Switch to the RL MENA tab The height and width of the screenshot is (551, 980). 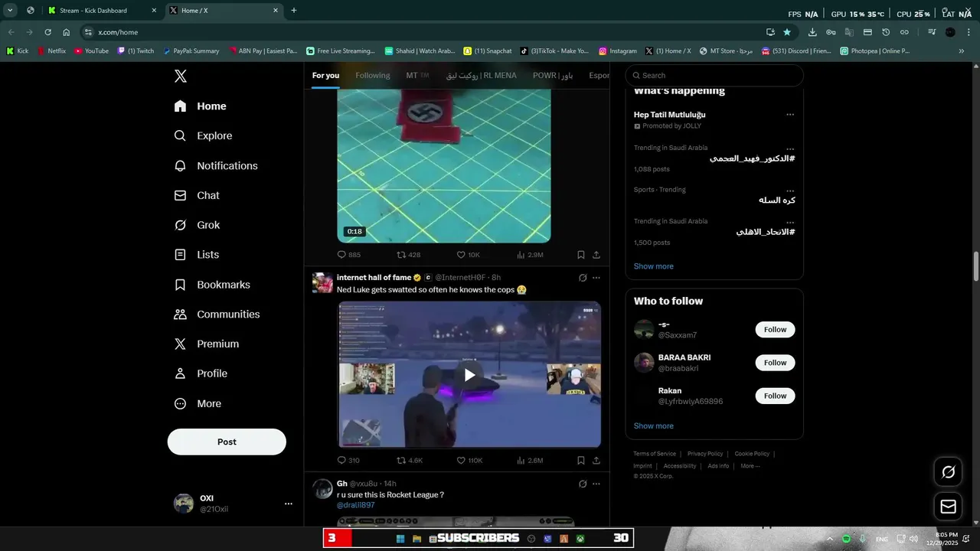click(x=482, y=75)
